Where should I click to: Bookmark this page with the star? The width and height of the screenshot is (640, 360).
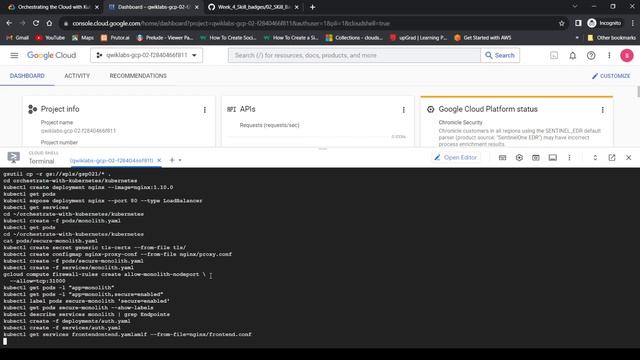[562, 23]
